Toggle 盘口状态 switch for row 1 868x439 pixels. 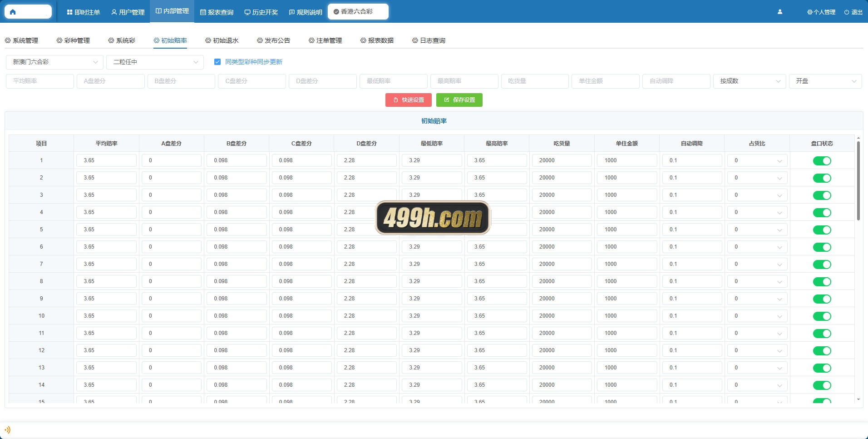(822, 161)
